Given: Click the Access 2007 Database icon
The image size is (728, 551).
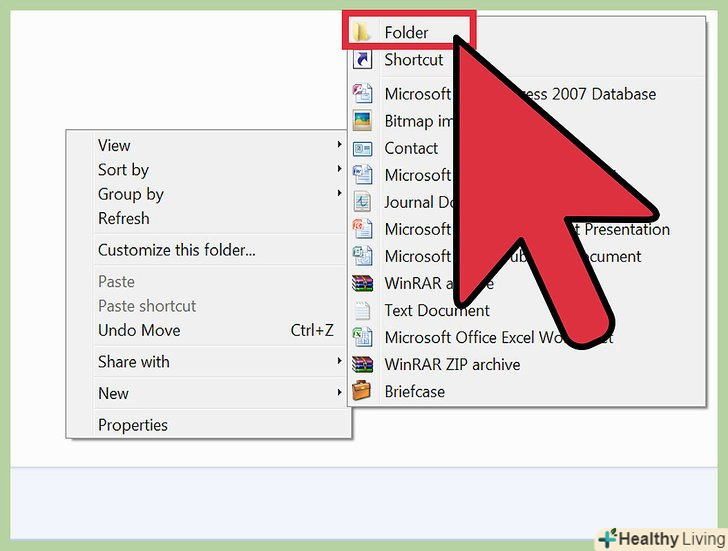Looking at the screenshot, I should 362,93.
